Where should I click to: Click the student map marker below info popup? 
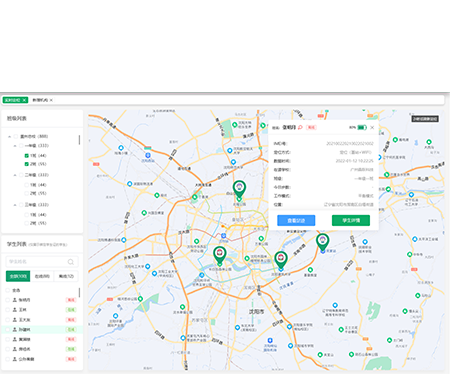point(322,242)
